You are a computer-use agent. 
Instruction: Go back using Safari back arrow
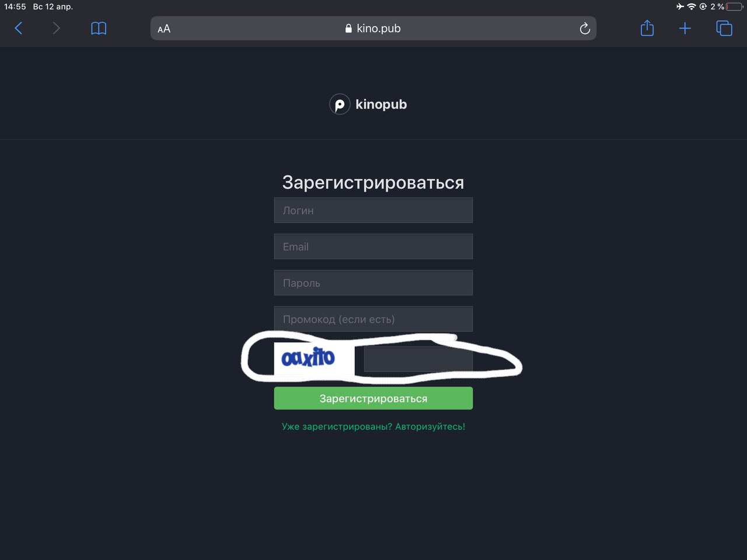point(19,28)
